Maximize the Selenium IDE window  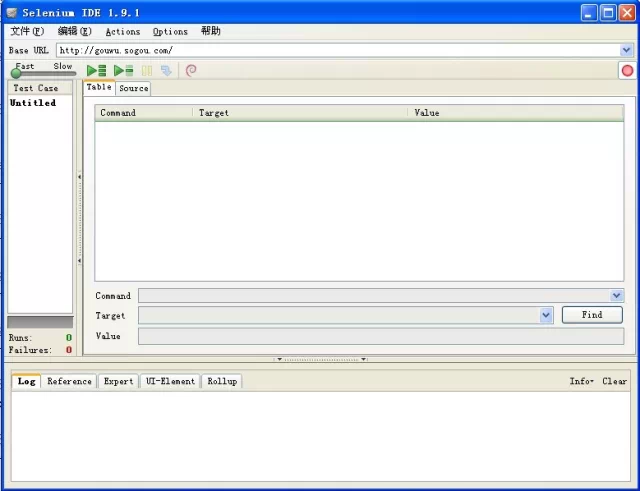pos(608,13)
